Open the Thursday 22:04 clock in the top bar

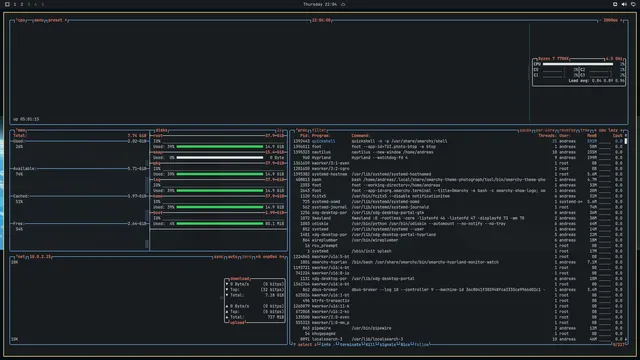(x=320, y=4)
